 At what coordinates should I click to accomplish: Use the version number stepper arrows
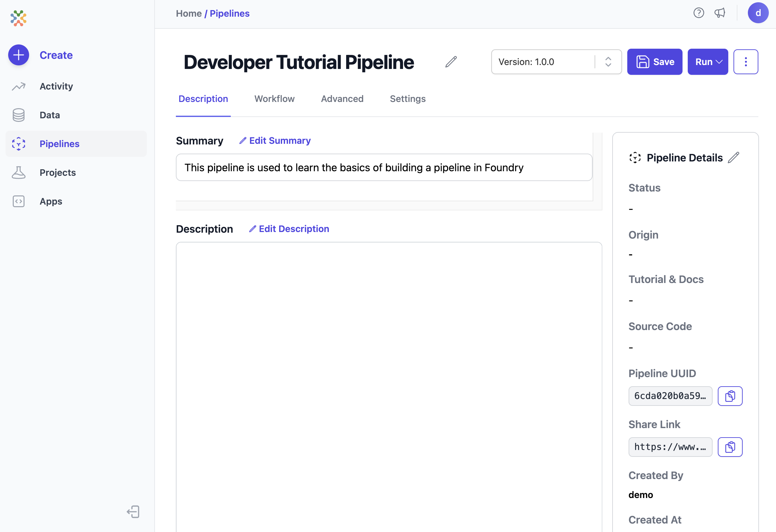click(608, 62)
